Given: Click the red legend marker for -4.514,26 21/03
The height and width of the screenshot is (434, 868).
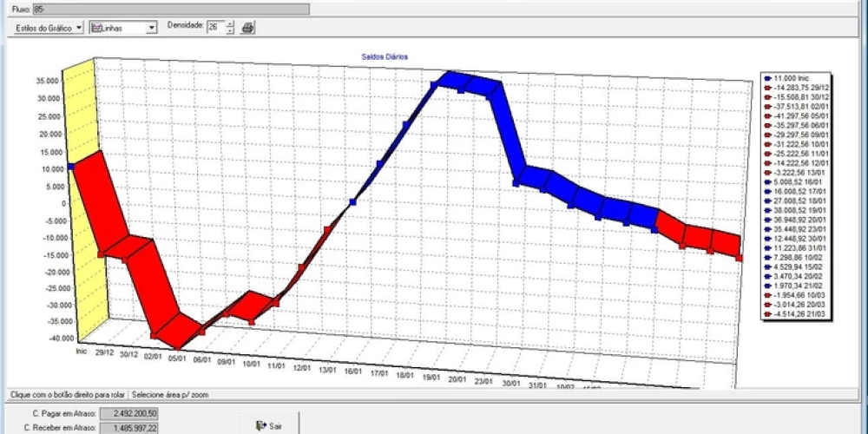Looking at the screenshot, I should [769, 315].
